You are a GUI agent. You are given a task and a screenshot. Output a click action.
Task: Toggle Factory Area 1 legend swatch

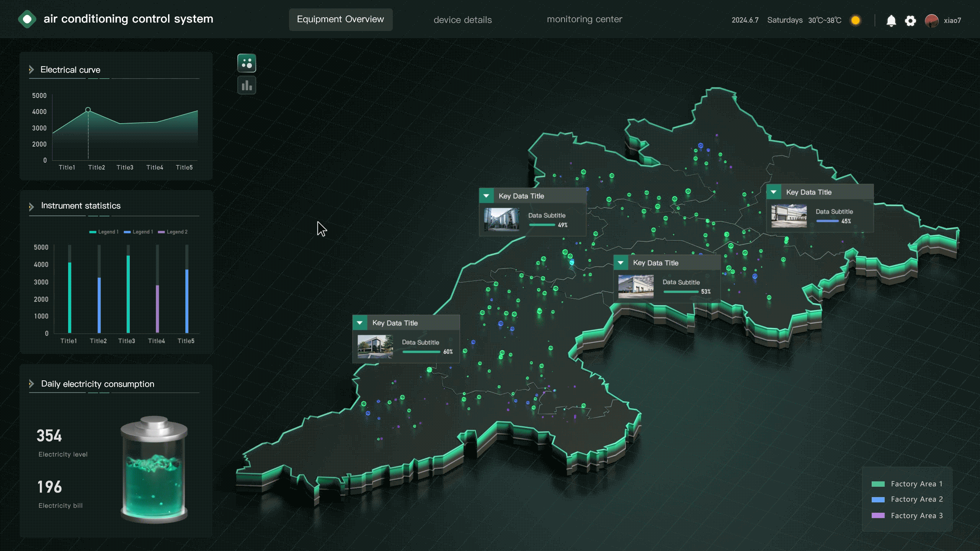(878, 484)
